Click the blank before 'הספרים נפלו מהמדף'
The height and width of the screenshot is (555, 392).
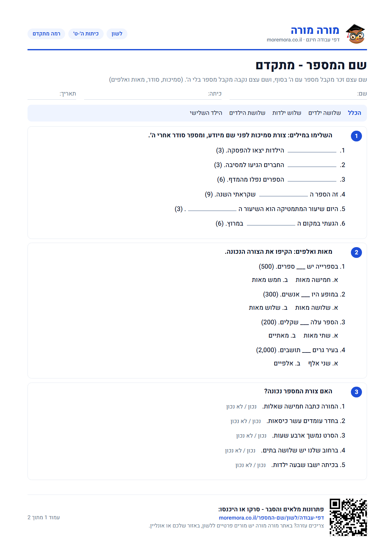[312, 180]
